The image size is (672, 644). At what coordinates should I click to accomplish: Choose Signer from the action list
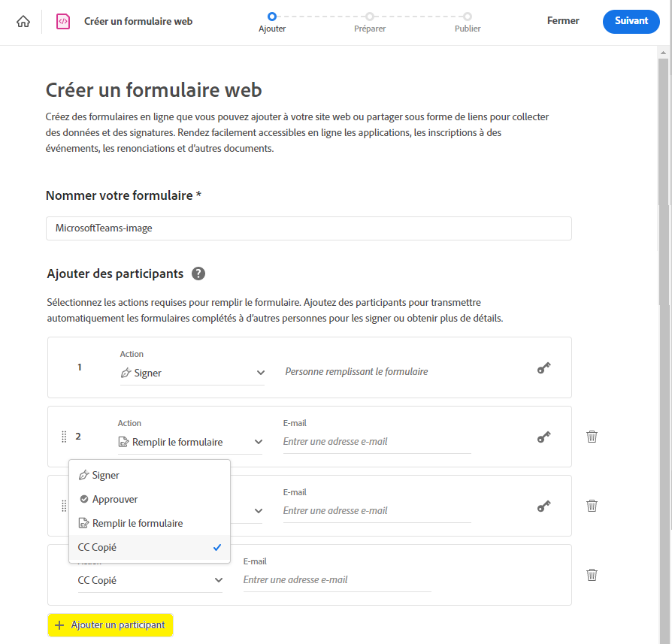coord(106,475)
